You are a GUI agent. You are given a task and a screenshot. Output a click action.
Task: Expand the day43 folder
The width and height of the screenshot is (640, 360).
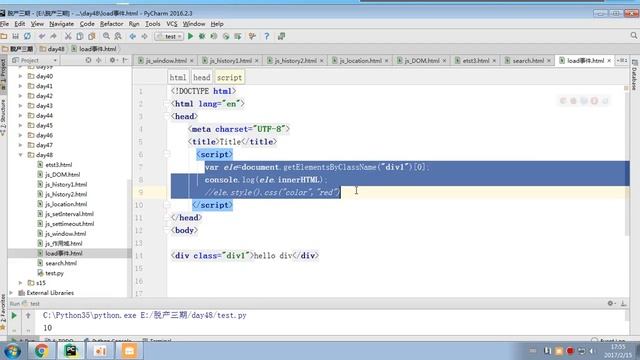tap(20, 106)
